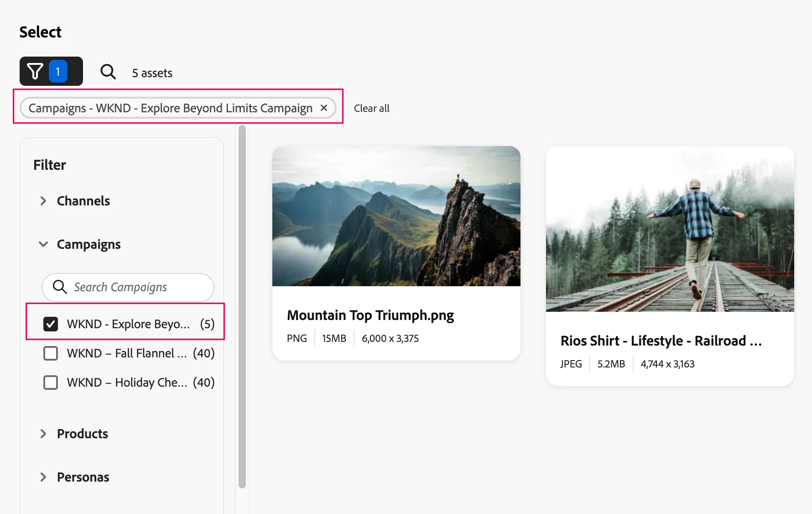
Task: Check WKND – Fall Flannel campaign checkbox
Action: pos(51,353)
